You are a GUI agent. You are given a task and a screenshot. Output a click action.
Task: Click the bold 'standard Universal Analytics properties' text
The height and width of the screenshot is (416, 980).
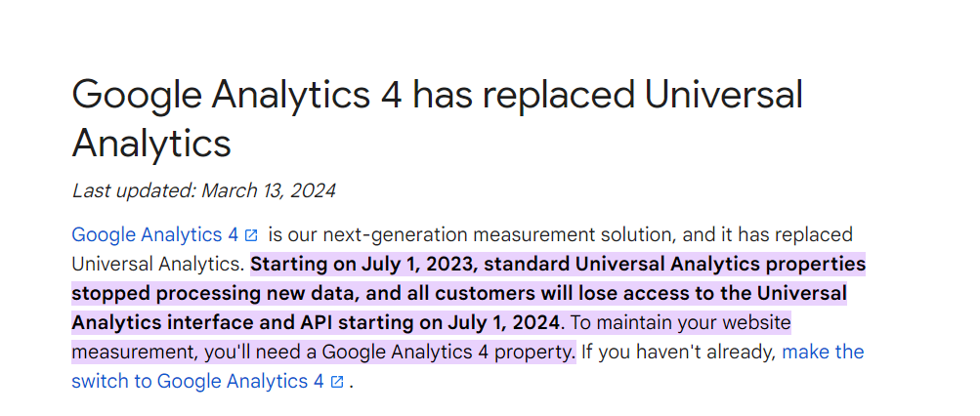(x=675, y=265)
